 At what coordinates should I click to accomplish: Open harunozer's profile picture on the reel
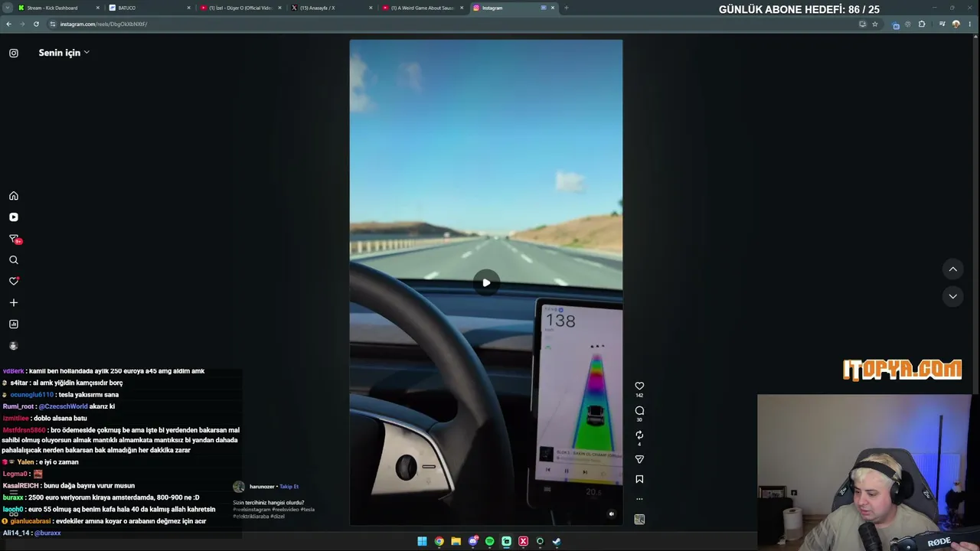(x=239, y=487)
